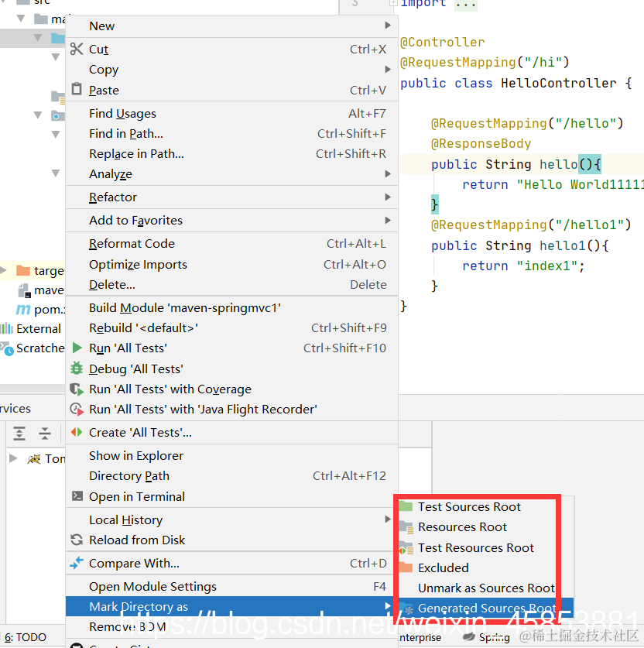The image size is (644, 648).
Task: Click the External Libraries bars icon
Action: click(x=7, y=328)
